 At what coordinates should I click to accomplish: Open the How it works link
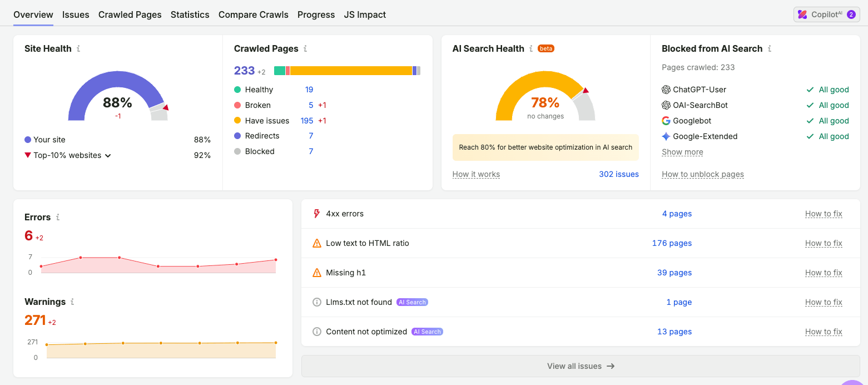[x=476, y=174]
